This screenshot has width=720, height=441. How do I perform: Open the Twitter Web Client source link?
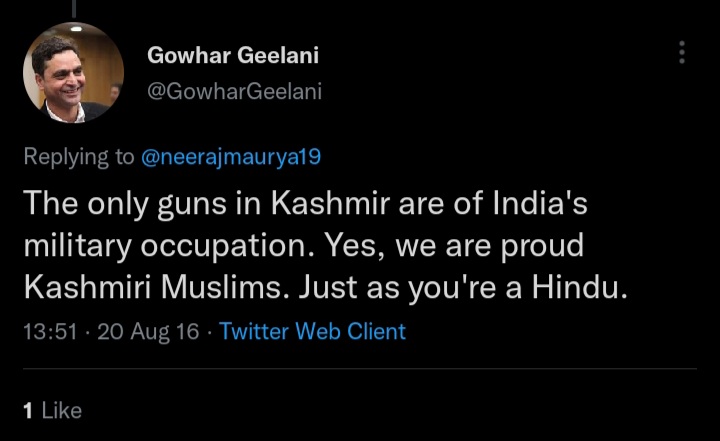point(312,332)
